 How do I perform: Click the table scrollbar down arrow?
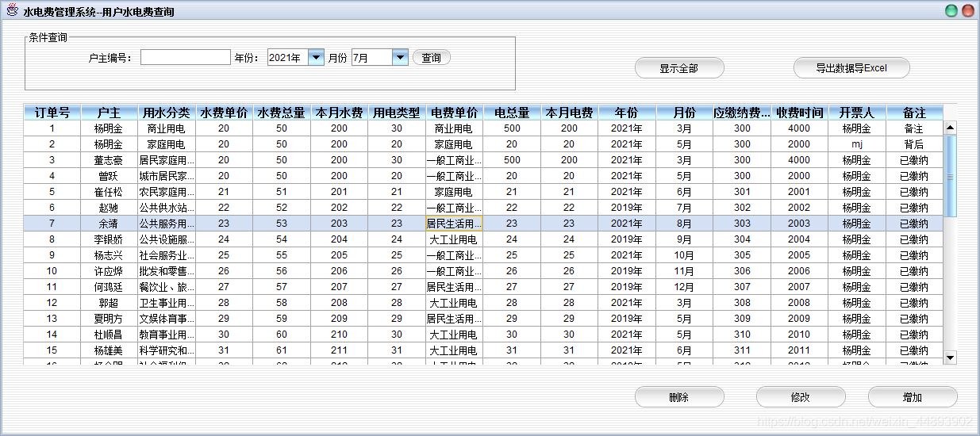click(x=950, y=358)
